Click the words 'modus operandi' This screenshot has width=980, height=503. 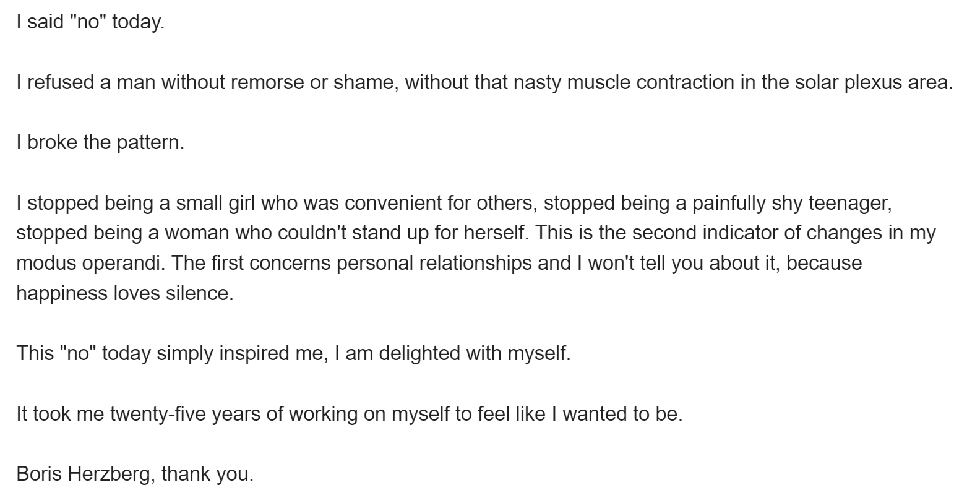90,263
